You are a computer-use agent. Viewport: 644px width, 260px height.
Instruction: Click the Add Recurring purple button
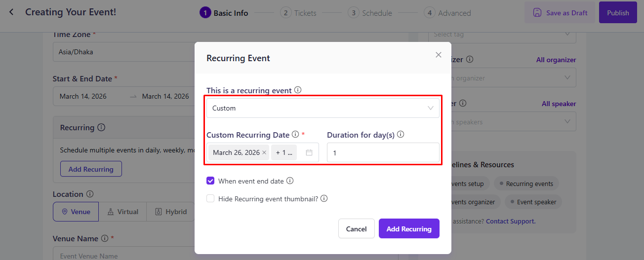(408, 228)
